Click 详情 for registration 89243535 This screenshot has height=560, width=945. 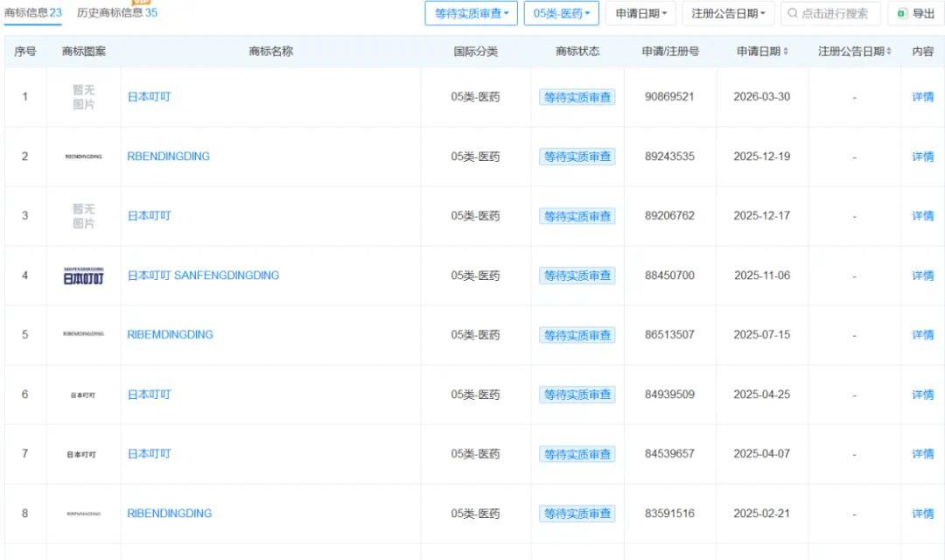pos(923,157)
